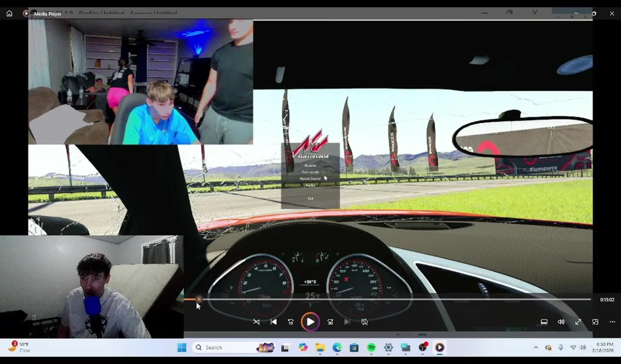Click the Media Player taskbar icon
Viewport: 621px width, 364px height.
coord(439,347)
